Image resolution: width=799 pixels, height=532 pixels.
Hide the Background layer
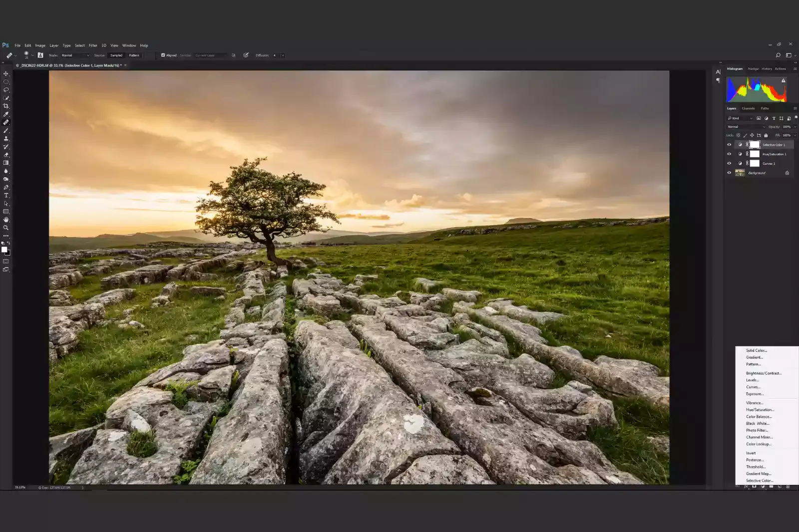729,173
